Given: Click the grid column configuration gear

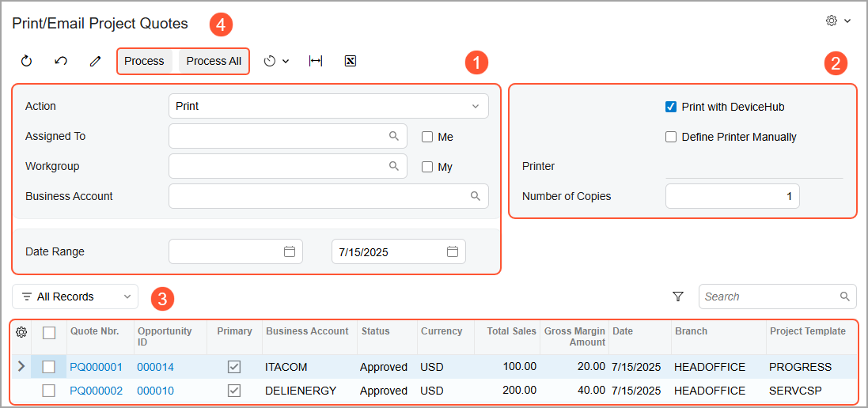Looking at the screenshot, I should tap(21, 332).
